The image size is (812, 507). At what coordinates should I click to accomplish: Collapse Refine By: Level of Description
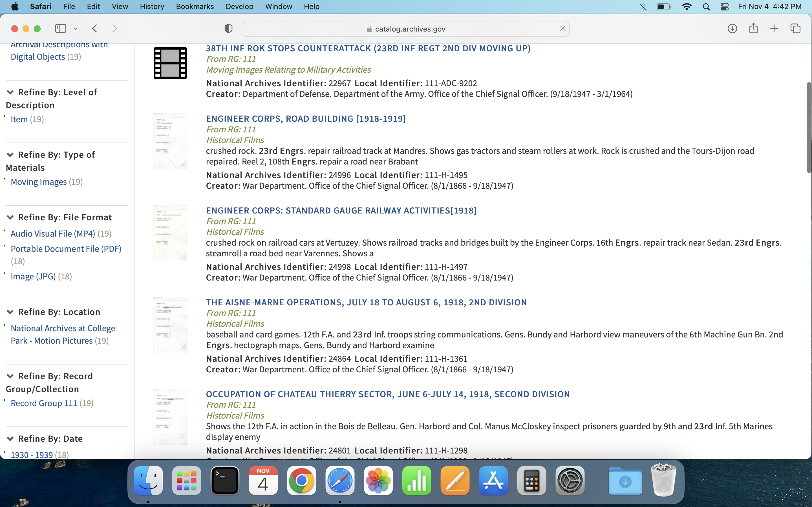(x=10, y=92)
